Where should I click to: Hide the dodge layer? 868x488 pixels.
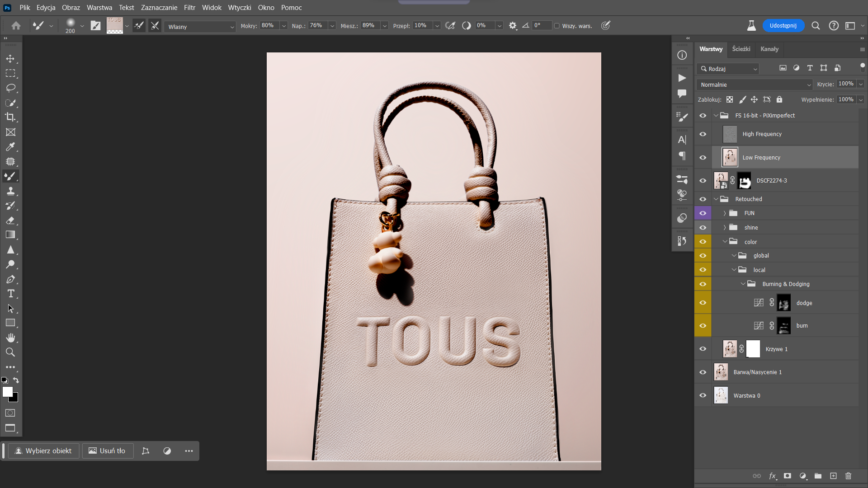[x=703, y=303]
